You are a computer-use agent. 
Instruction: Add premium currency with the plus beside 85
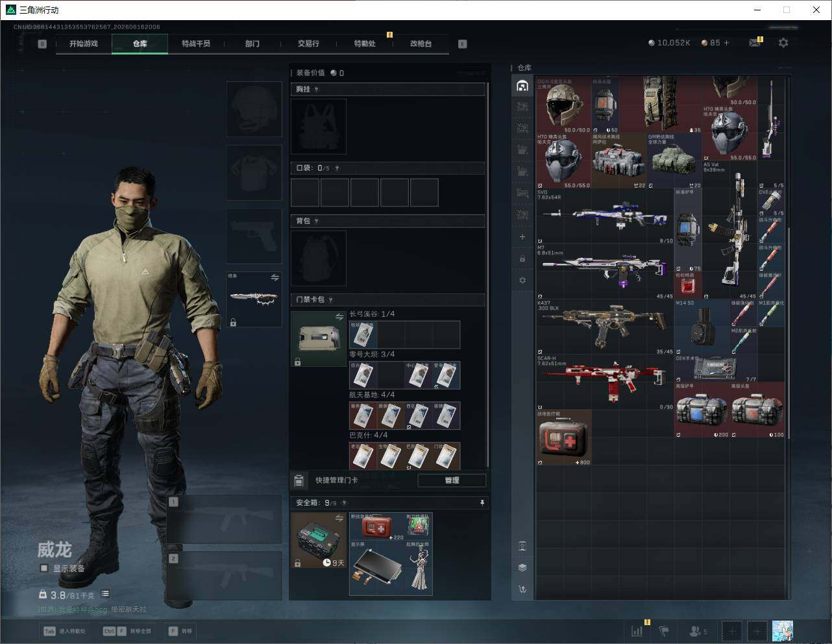tap(726, 43)
